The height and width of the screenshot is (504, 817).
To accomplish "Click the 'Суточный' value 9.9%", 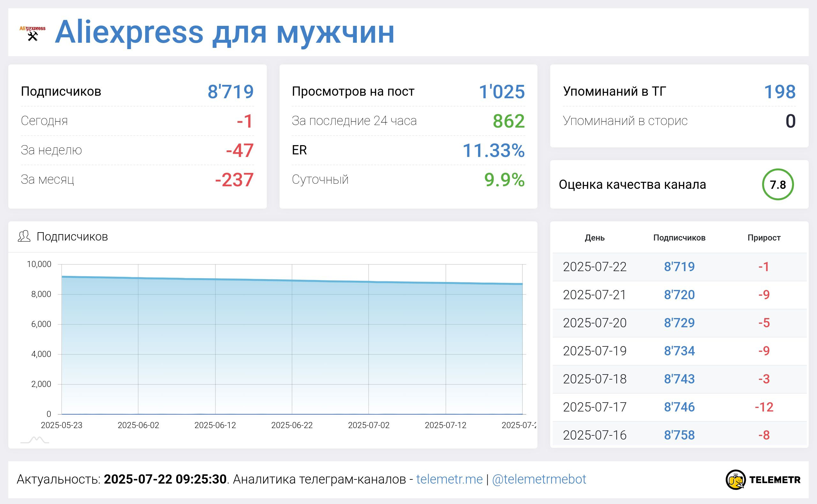I will (x=505, y=180).
